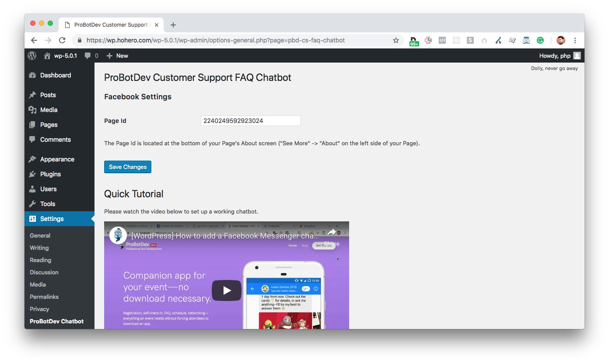The width and height of the screenshot is (609, 364).
Task: Click the address bar URL
Action: (216, 40)
